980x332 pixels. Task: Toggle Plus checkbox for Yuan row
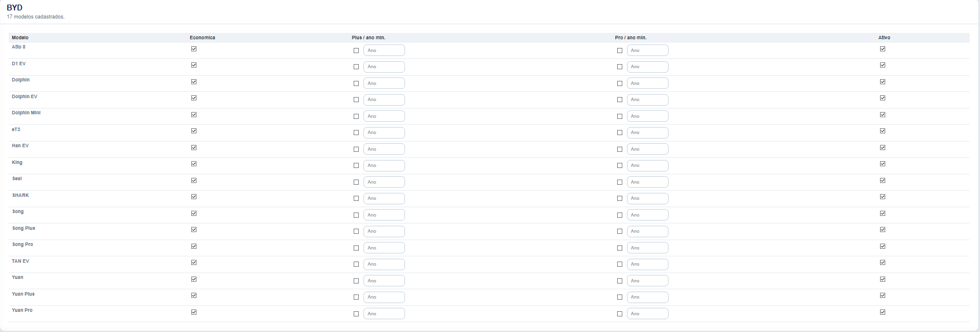click(x=356, y=281)
